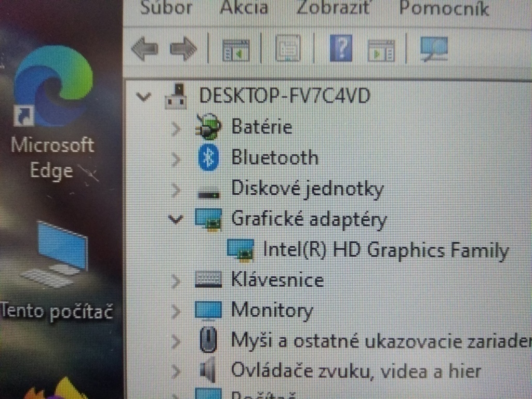Toggle the action pane toolbar icon
Image resolution: width=532 pixels, height=399 pixels.
[381, 50]
